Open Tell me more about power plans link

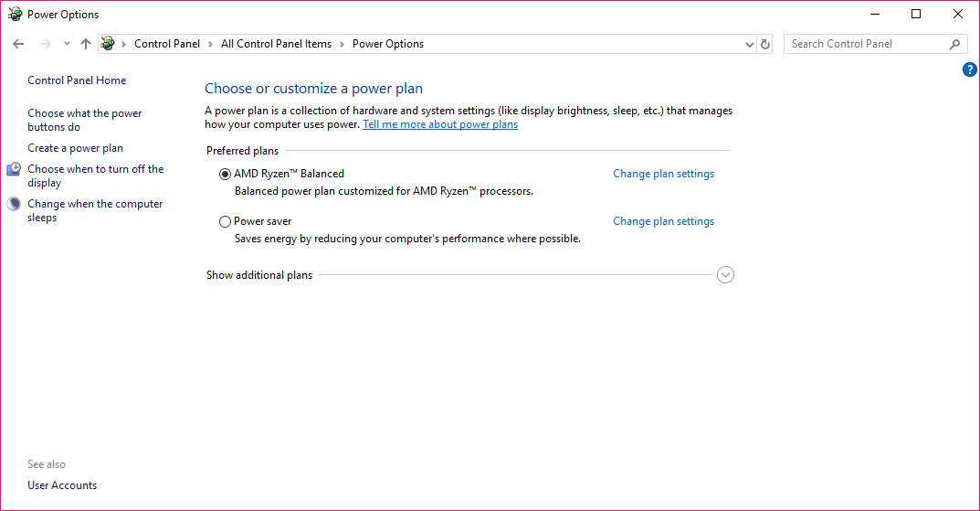coord(440,124)
